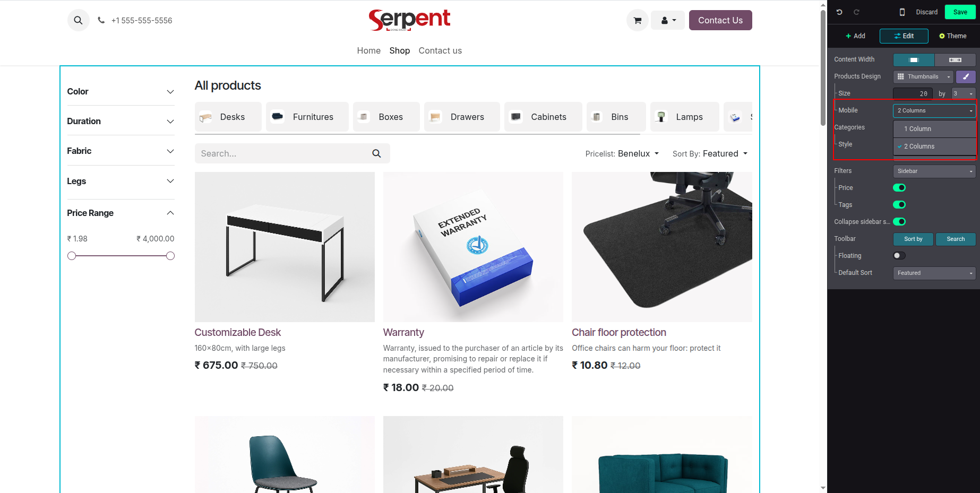Select 1 Column from Mobile dropdown
Viewport: 980px width, 493px height.
tap(934, 129)
